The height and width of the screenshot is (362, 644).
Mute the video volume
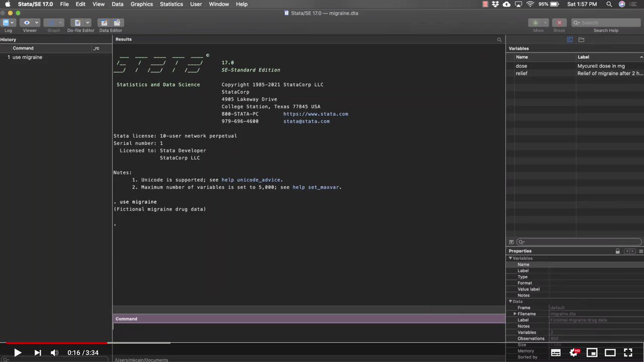[x=54, y=352]
